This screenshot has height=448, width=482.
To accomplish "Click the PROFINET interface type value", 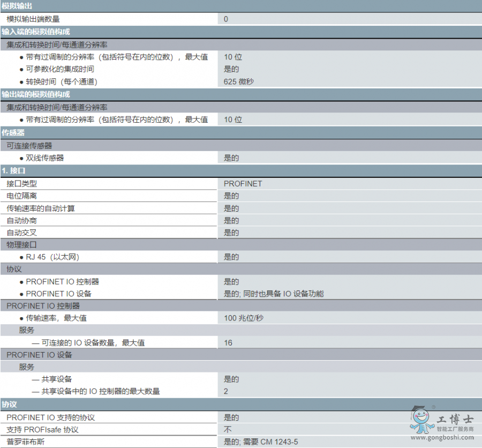I will tap(243, 183).
